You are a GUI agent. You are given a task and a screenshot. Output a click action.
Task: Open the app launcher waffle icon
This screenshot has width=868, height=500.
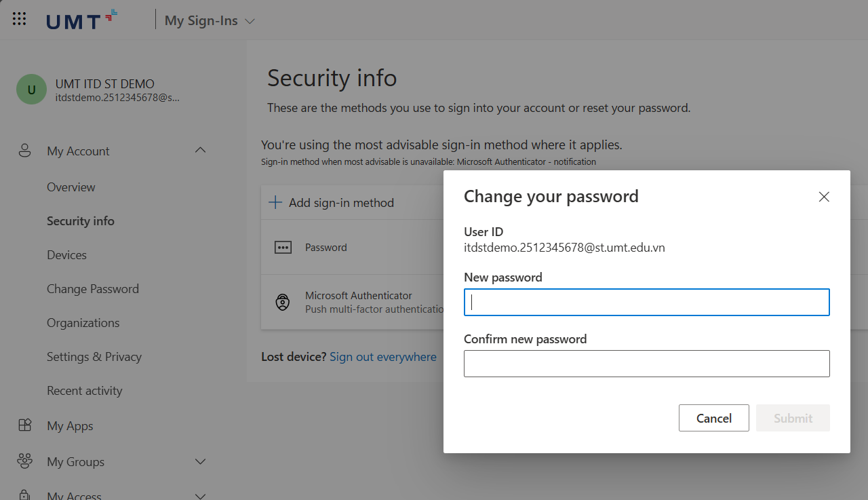19,19
